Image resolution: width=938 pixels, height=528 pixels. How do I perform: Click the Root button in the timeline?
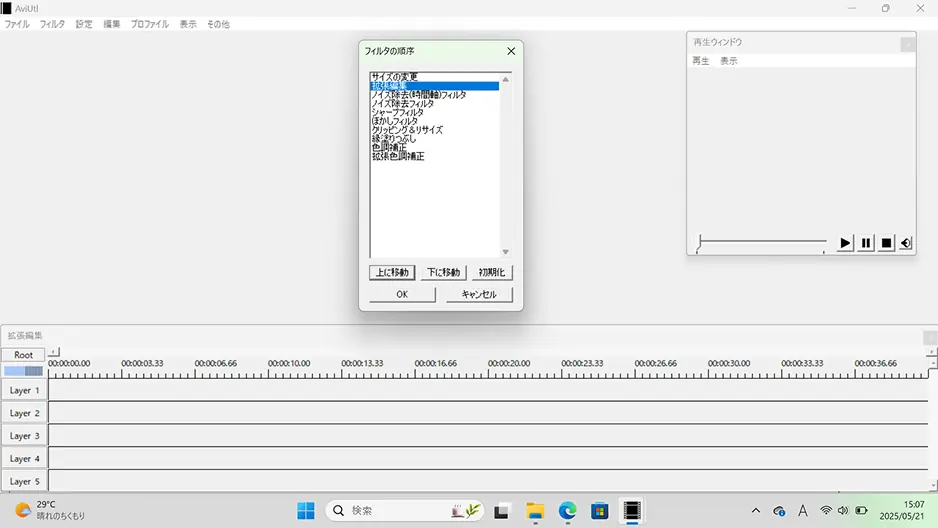coord(23,355)
